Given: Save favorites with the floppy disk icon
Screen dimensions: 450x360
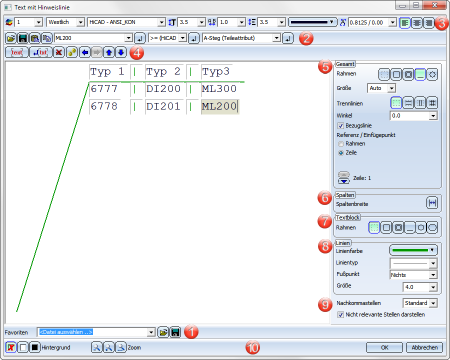Looking at the screenshot, I should pos(176,332).
